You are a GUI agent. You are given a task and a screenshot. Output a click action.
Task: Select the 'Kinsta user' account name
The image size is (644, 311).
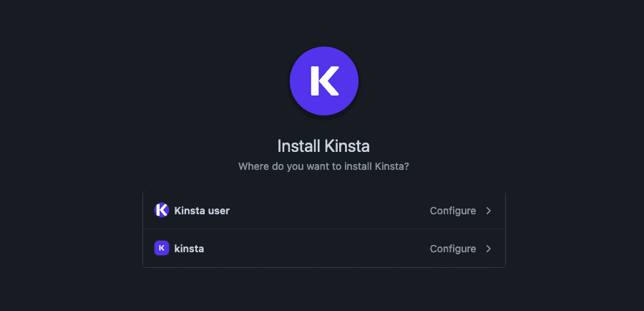202,211
